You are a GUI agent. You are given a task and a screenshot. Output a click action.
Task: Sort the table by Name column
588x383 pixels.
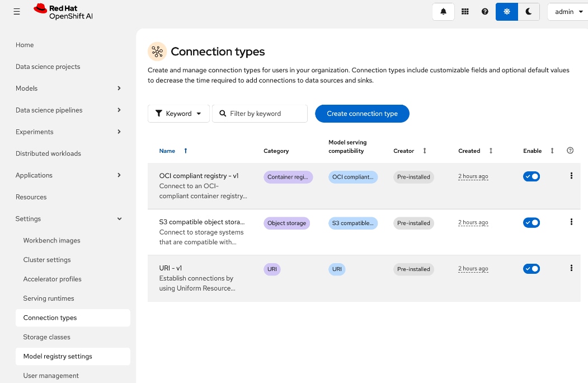167,151
